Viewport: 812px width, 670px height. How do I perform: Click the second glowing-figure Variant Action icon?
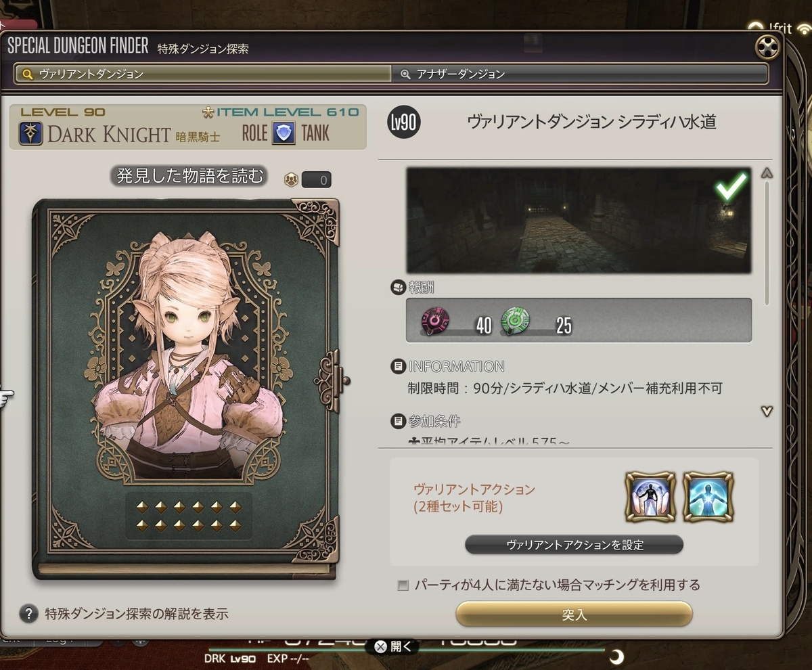click(708, 496)
